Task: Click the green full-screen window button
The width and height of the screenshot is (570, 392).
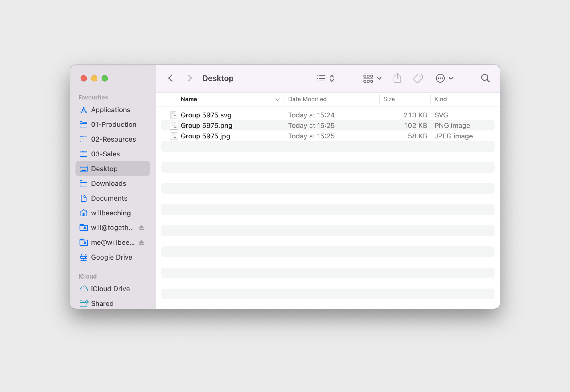Action: pyautogui.click(x=105, y=78)
